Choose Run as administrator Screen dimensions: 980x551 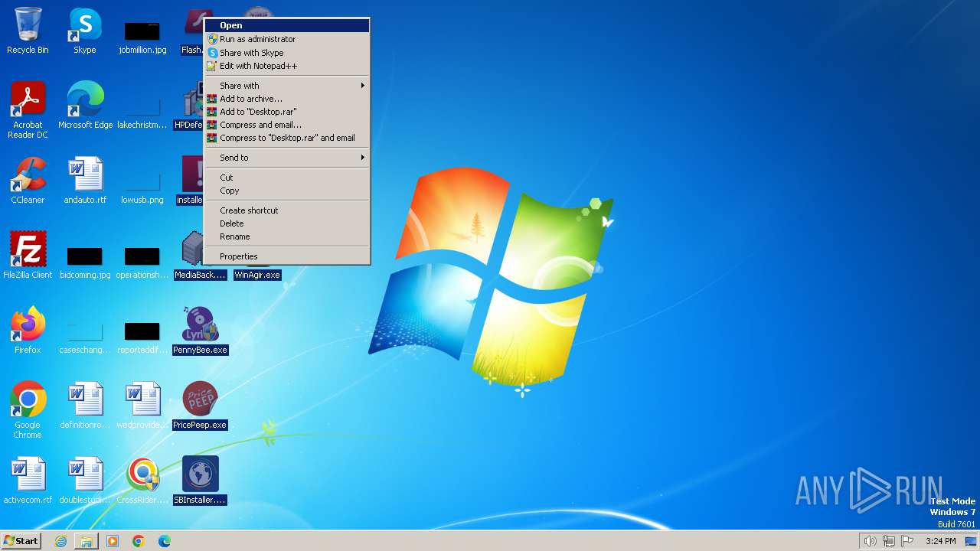click(x=287, y=39)
